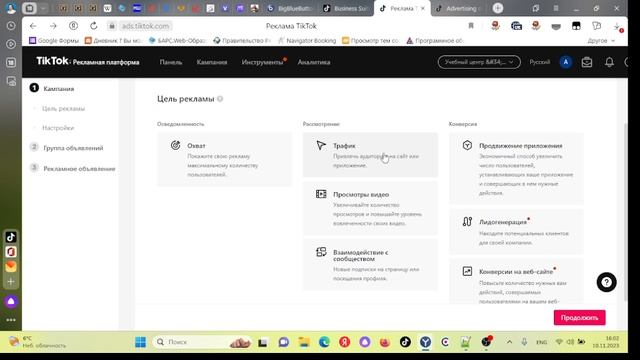Expand the account selector dropdown
The width and height of the screenshot is (640, 360).
tap(479, 62)
